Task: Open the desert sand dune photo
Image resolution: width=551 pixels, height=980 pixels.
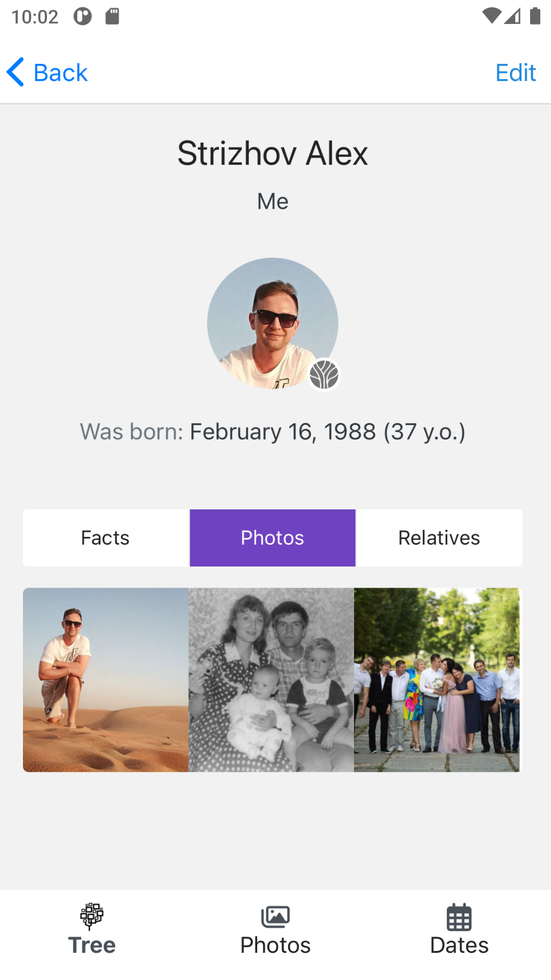Action: point(106,679)
